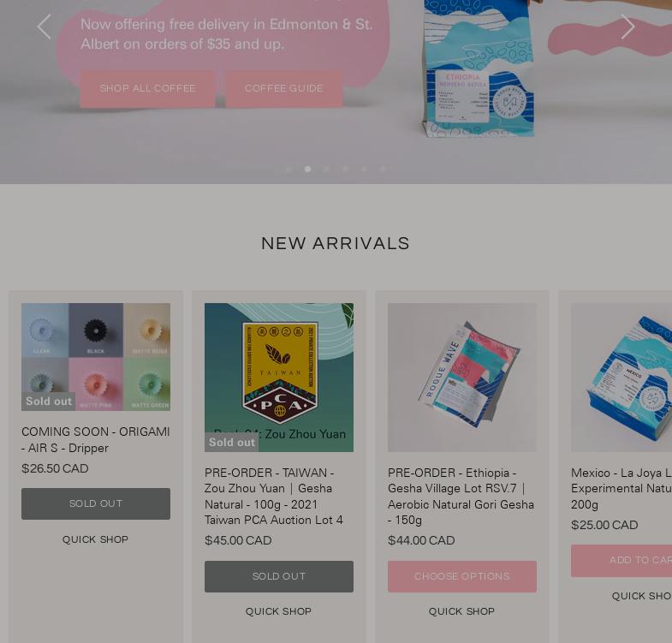
Task: Click Choose Options for Ethiopia Gesha
Action: coord(462,576)
